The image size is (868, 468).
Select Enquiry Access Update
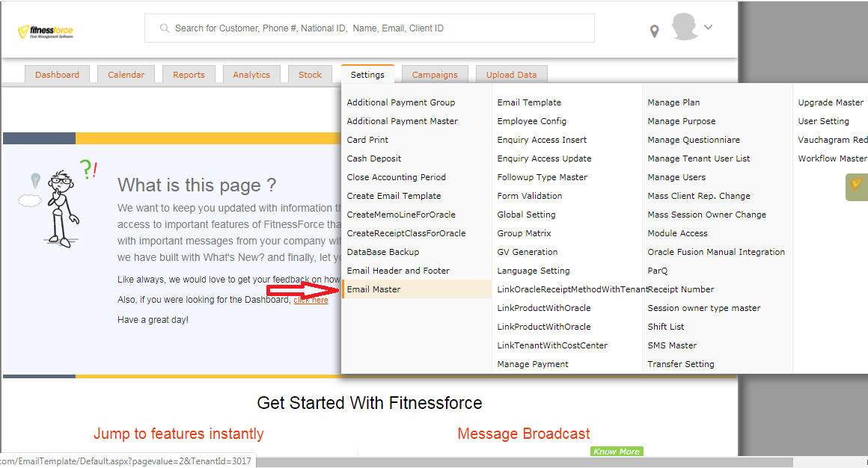click(544, 158)
